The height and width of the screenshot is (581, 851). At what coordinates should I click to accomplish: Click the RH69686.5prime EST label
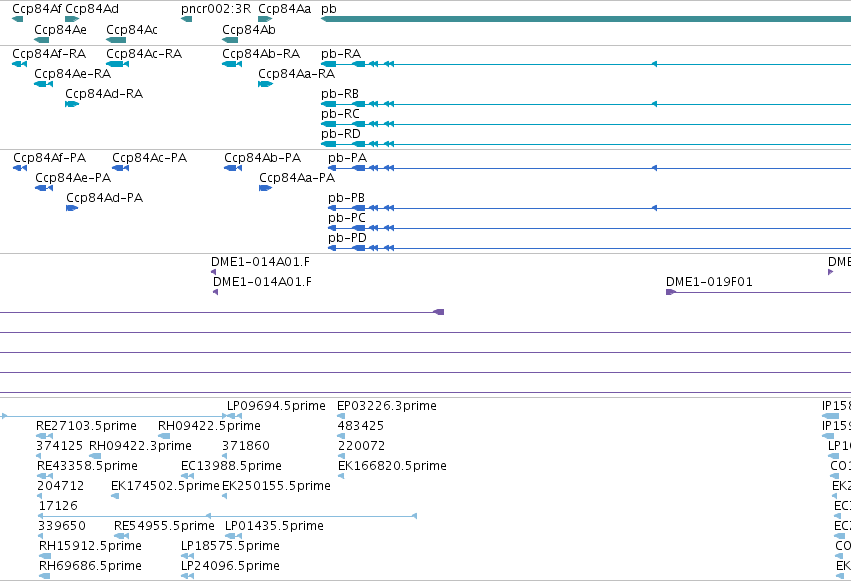tap(90, 566)
